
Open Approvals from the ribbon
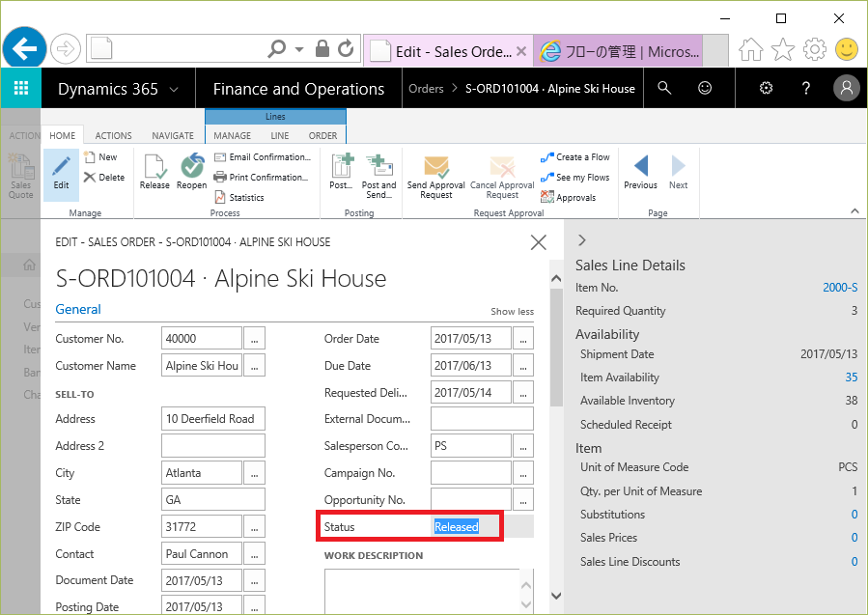[x=569, y=197]
